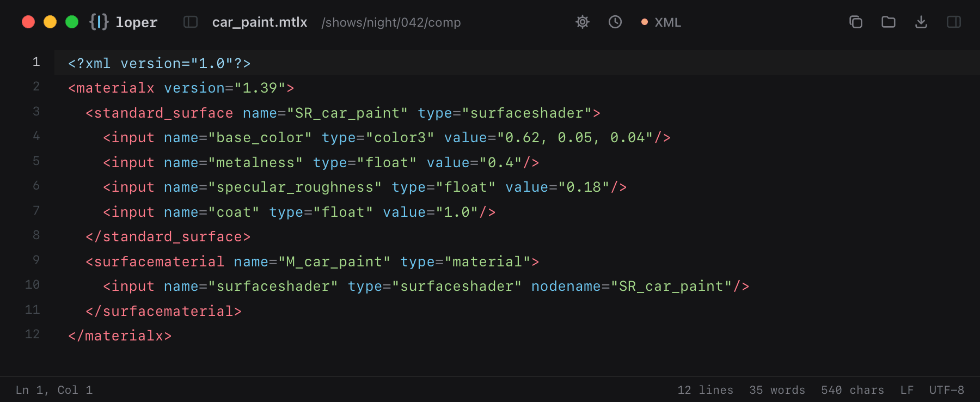Click the "metalness" attribute value
980x402 pixels.
click(255, 162)
